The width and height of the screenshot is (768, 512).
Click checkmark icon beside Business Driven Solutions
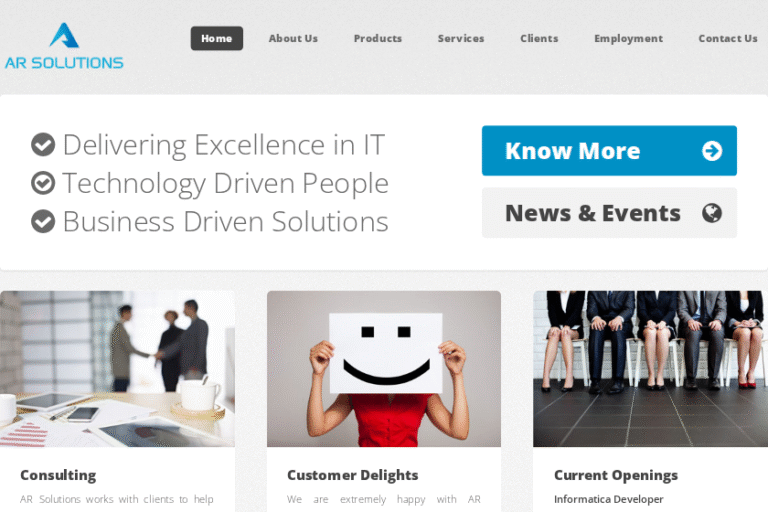pos(43,221)
